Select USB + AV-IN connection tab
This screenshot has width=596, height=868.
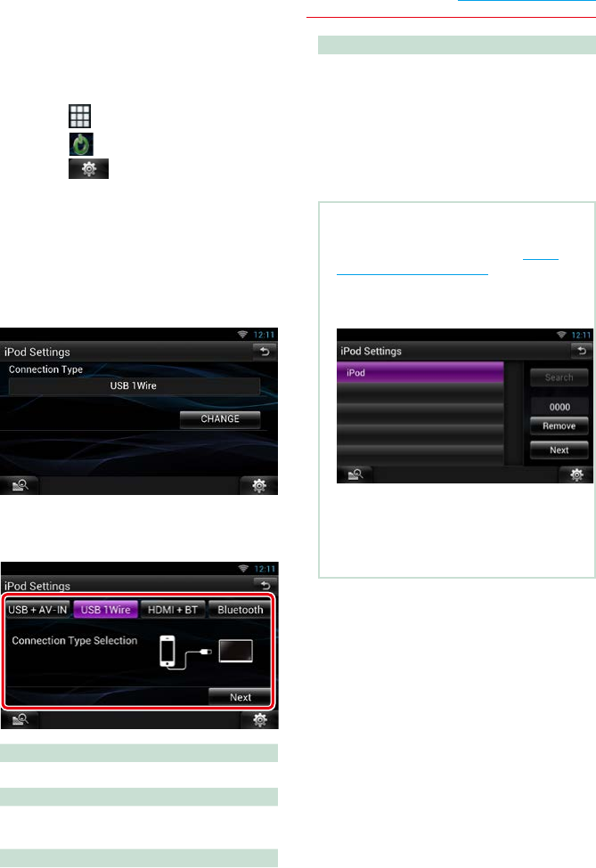[x=37, y=610]
